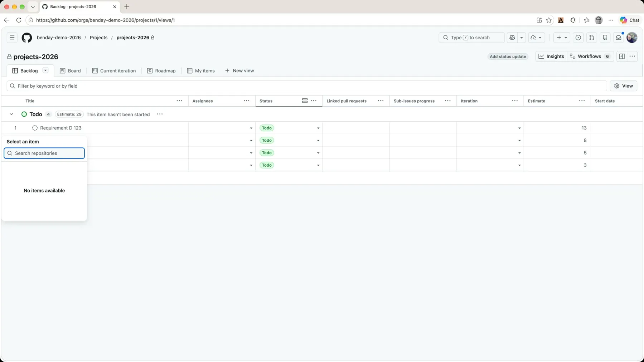Image resolution: width=644 pixels, height=362 pixels.
Task: Open the agents cloud dropdown in header
Action: (x=536, y=38)
